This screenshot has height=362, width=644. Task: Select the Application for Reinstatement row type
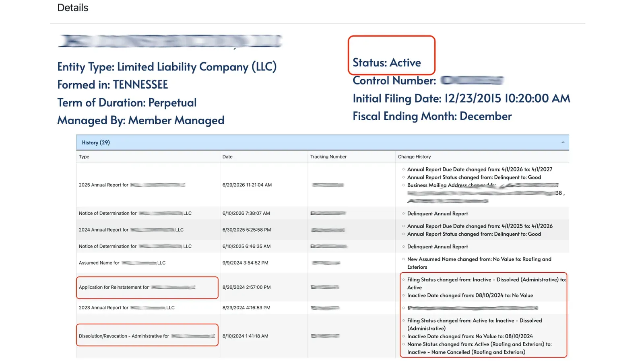(x=137, y=288)
